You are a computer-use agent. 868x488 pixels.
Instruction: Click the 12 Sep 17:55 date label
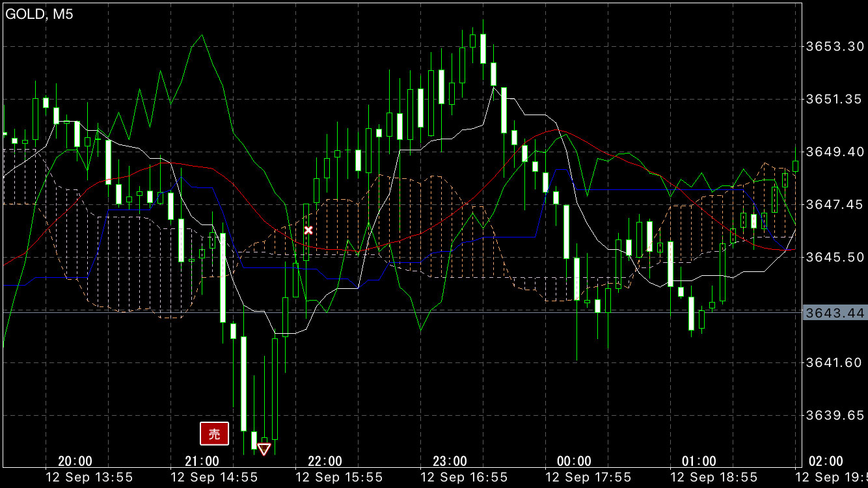click(589, 478)
